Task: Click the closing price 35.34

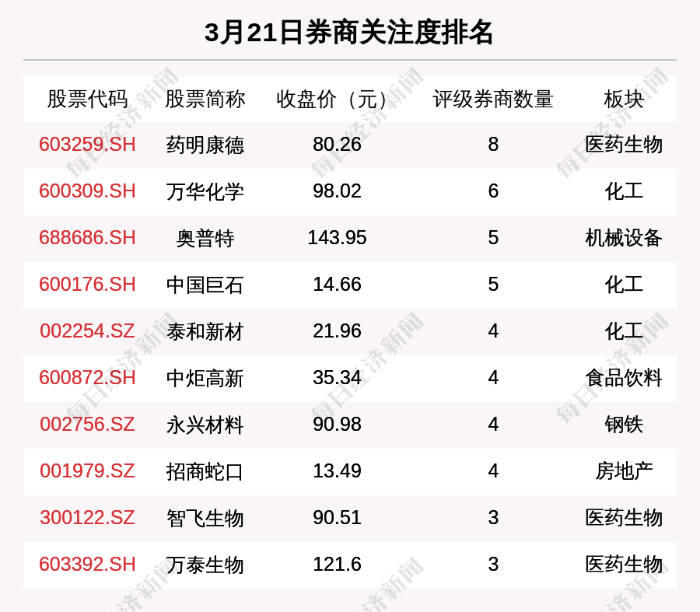Action: click(337, 378)
